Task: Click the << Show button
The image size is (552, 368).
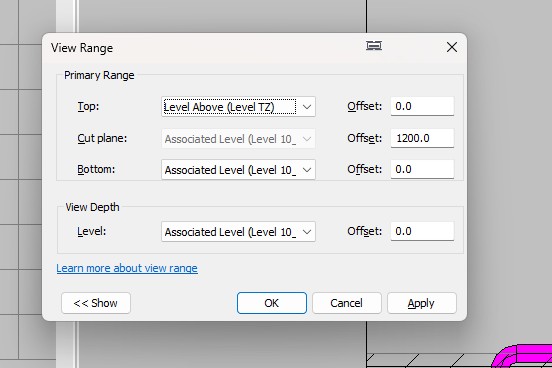Action: [x=96, y=303]
